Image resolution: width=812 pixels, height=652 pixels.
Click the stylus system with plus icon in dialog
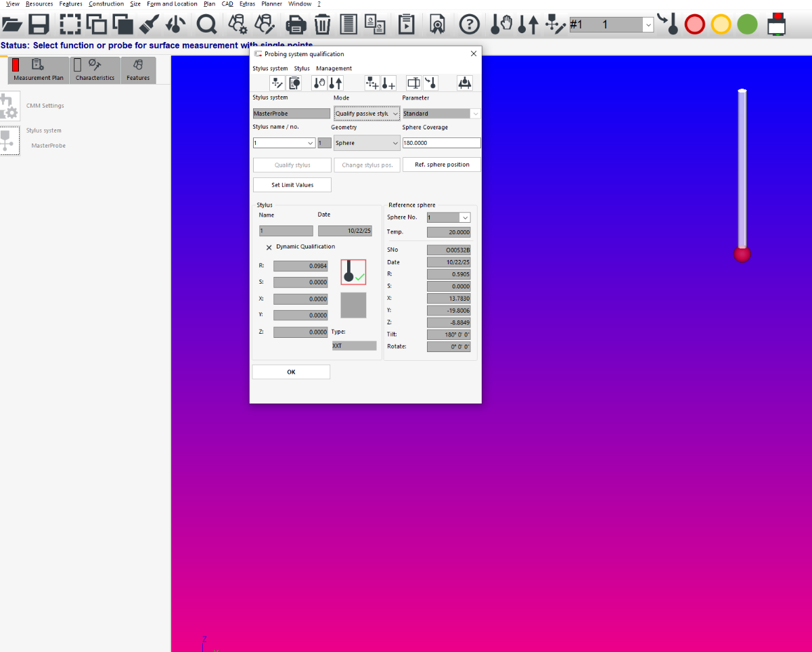pos(372,83)
